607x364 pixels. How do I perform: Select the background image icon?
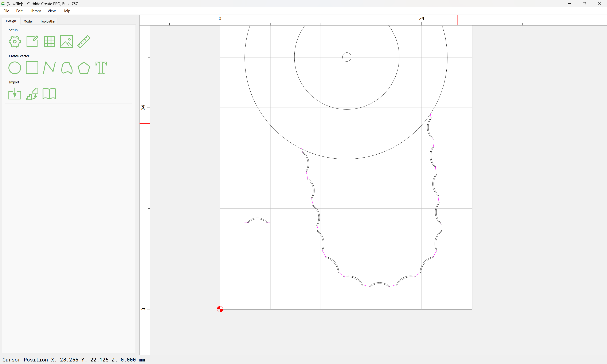66,41
